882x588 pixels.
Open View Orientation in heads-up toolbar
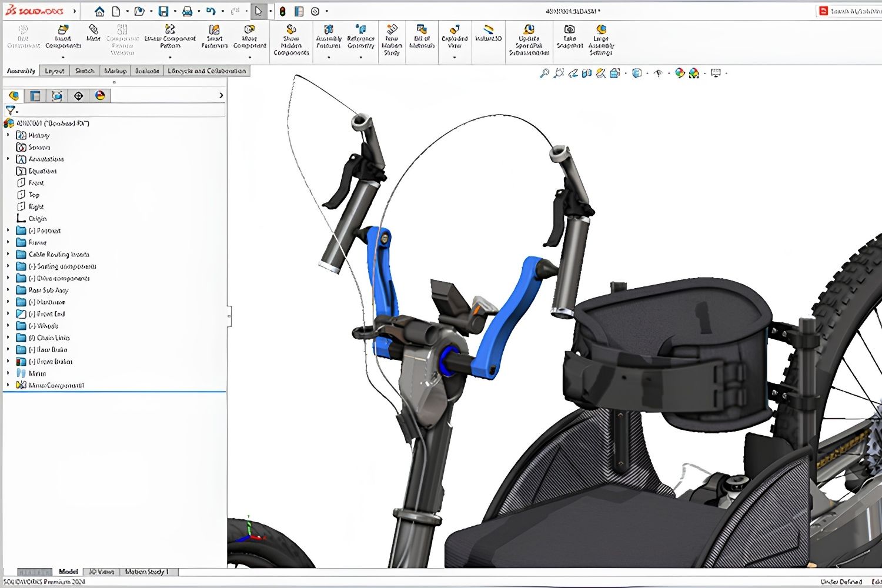pos(615,73)
